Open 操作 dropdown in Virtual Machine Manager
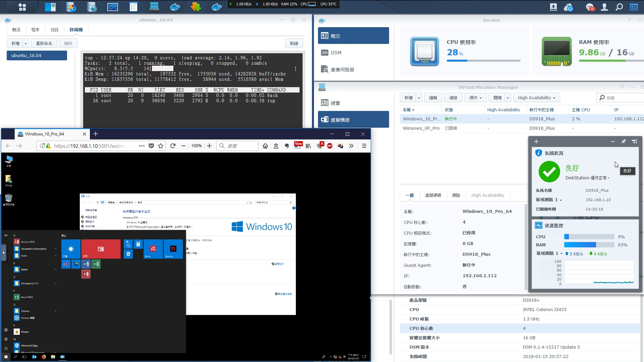The image size is (644, 362). point(476,98)
